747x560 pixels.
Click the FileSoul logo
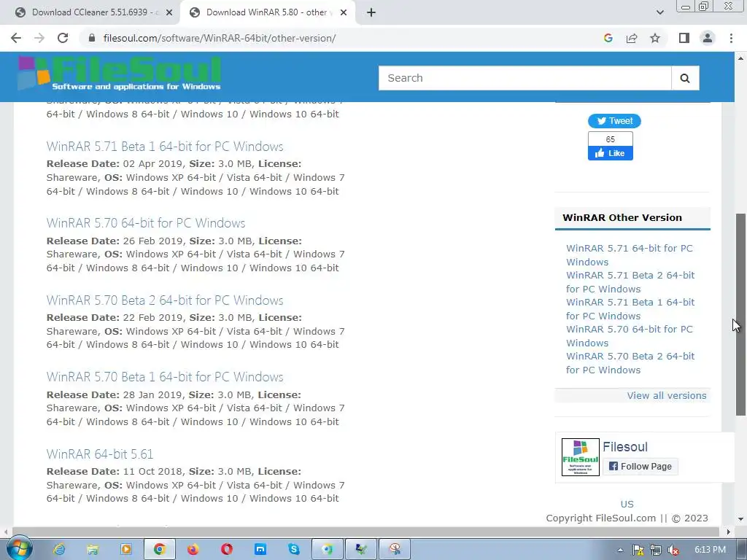[120, 74]
